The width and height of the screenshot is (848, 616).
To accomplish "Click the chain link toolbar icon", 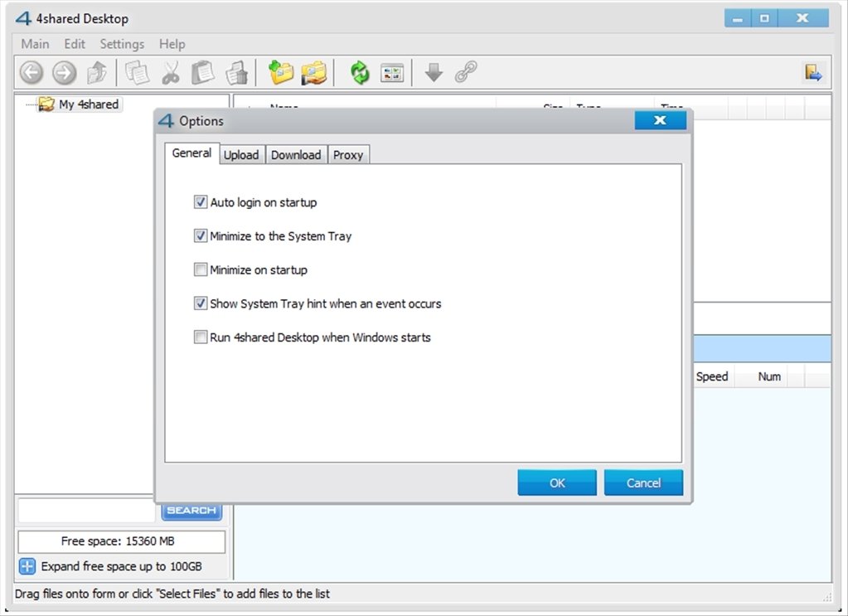I will (466, 72).
